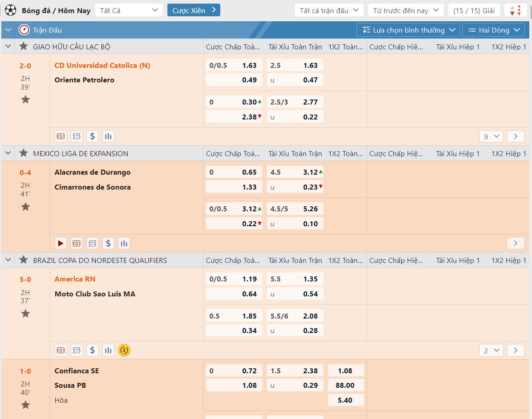Image resolution: width=532 pixels, height=419 pixels.
Task: Select America RN handicap 0/0.5 odds 1.19
Action: (234, 279)
